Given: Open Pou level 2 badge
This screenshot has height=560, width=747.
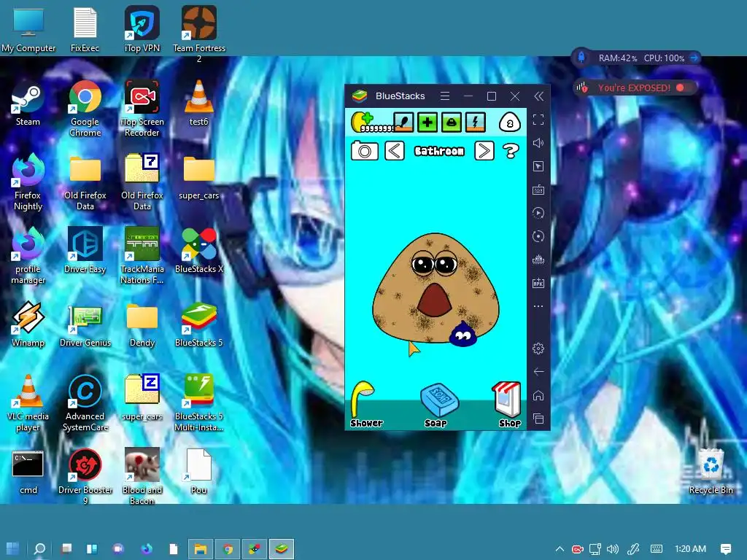Looking at the screenshot, I should pos(509,122).
